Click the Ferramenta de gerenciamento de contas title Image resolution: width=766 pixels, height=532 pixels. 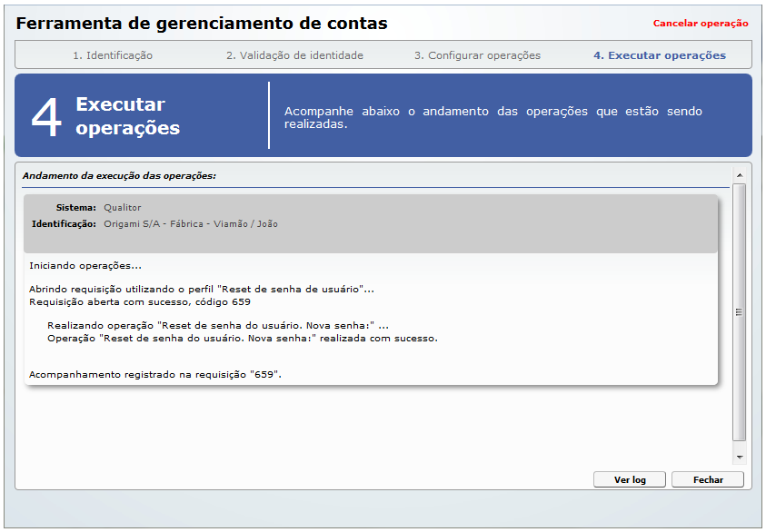(x=202, y=24)
